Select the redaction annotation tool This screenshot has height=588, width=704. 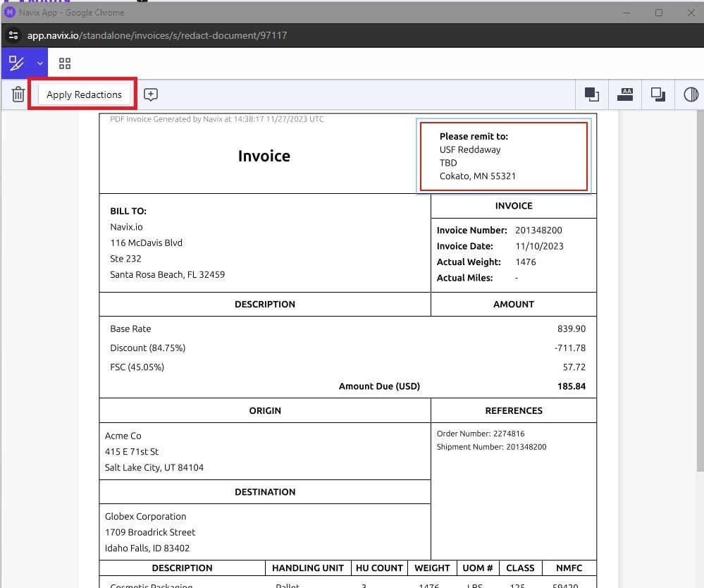pyautogui.click(x=16, y=63)
